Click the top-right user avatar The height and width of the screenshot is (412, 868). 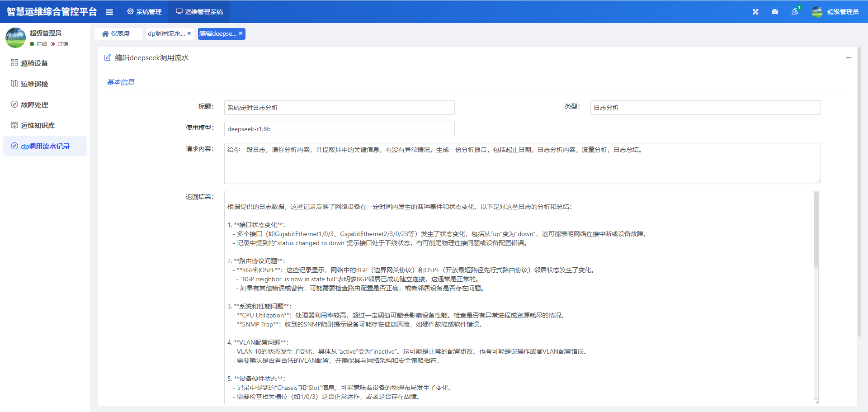coord(817,12)
